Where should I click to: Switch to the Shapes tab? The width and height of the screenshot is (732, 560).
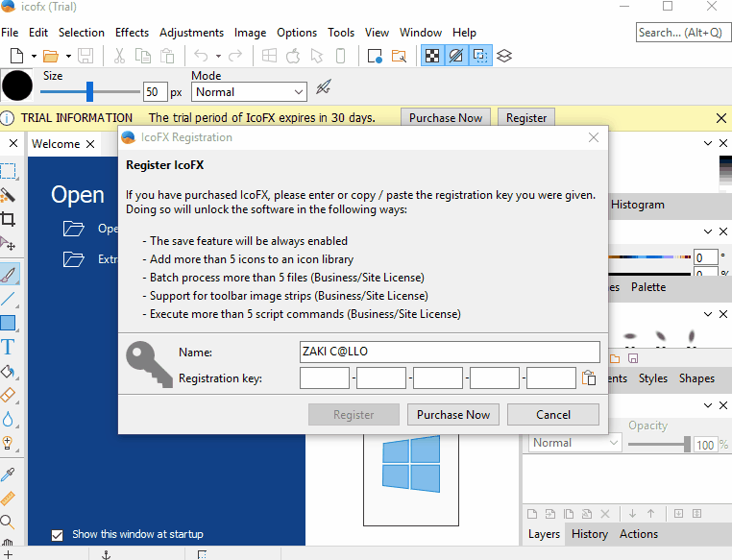pyautogui.click(x=696, y=378)
